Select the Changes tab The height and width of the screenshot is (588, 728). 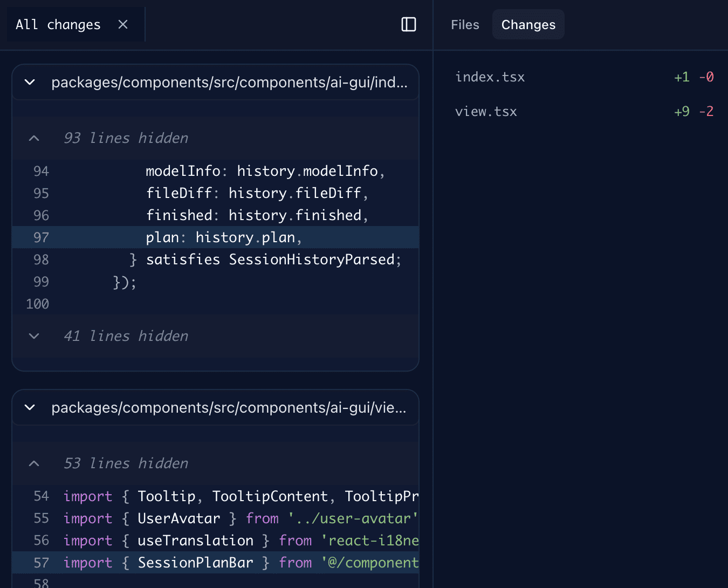[x=528, y=24]
